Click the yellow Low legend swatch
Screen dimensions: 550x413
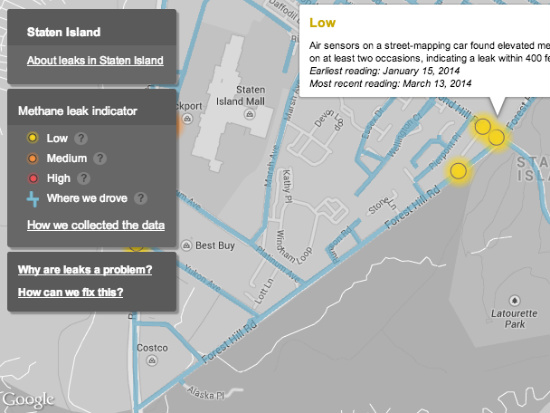[x=33, y=138]
